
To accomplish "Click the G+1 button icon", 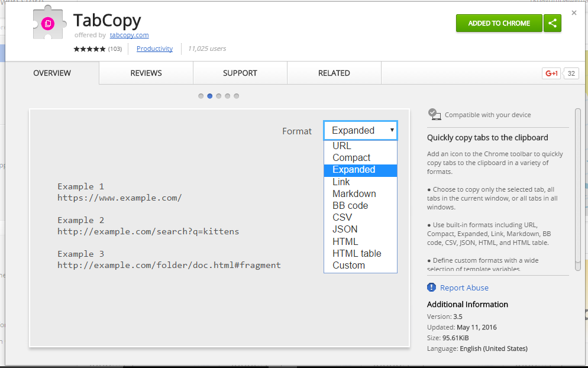I will [x=550, y=73].
